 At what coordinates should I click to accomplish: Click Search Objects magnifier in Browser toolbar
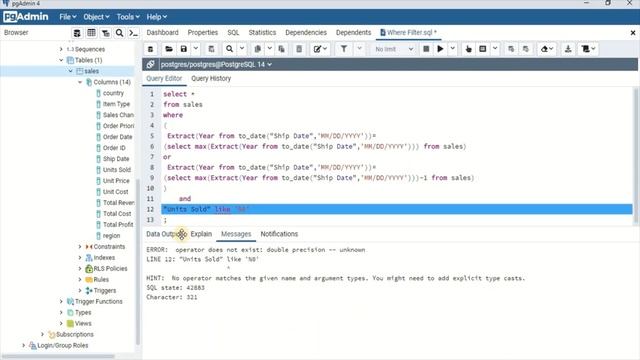click(119, 33)
